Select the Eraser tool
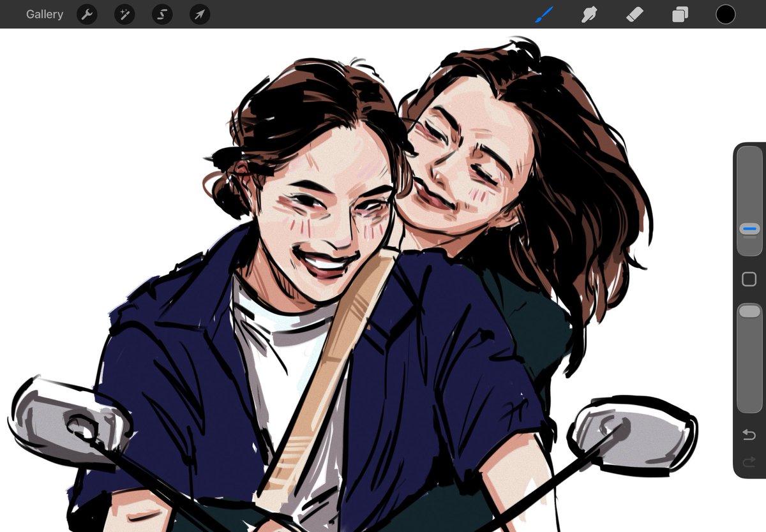Image resolution: width=766 pixels, height=532 pixels. tap(635, 14)
